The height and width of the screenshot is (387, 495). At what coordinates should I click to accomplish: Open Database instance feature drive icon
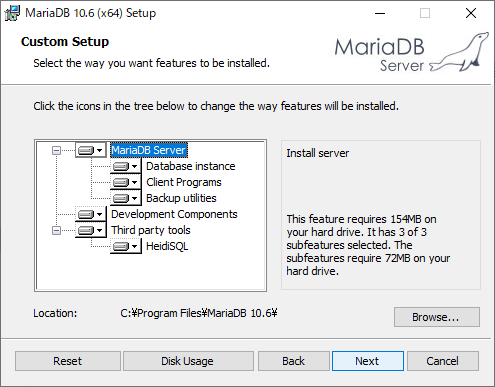[x=126, y=166]
